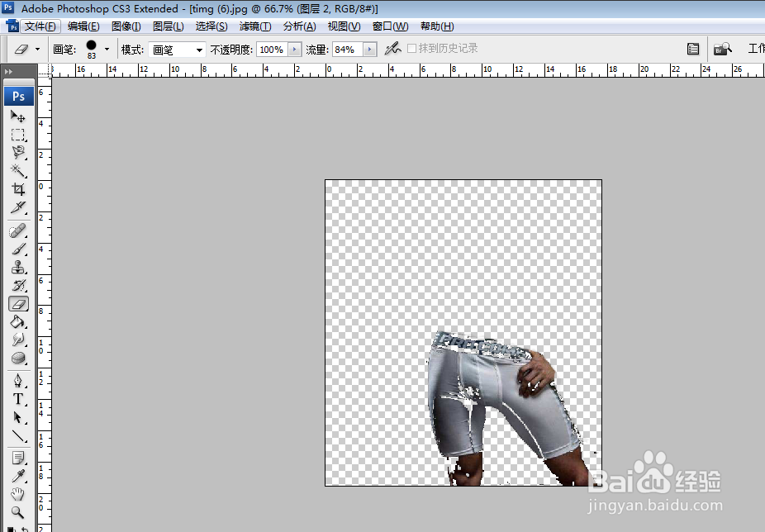Click the Photoshop title bar icon
Screen dimensions: 765x532
[8, 7]
